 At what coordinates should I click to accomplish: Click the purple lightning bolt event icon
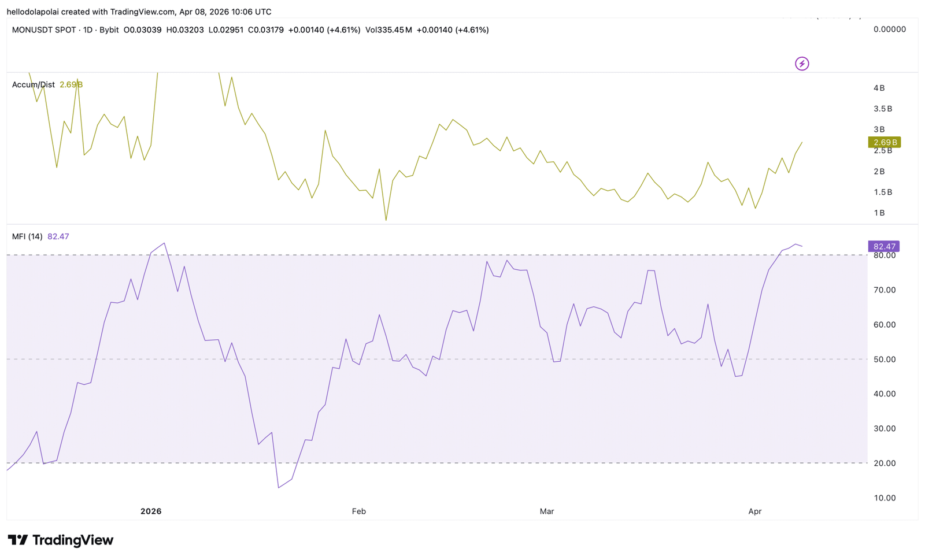tap(802, 64)
